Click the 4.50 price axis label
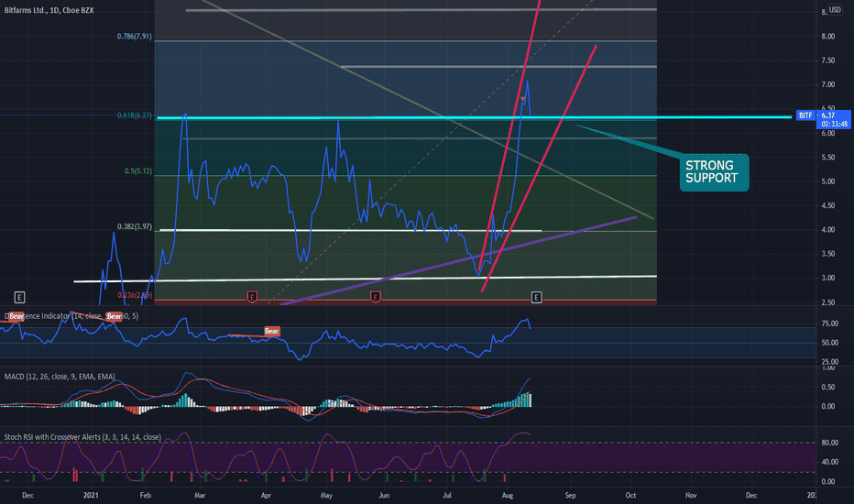 coord(827,205)
